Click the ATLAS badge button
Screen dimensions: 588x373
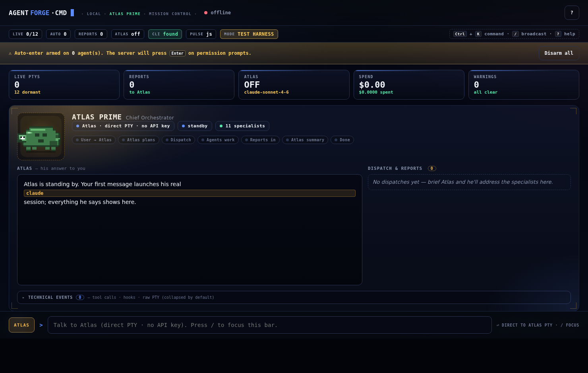pos(21,325)
